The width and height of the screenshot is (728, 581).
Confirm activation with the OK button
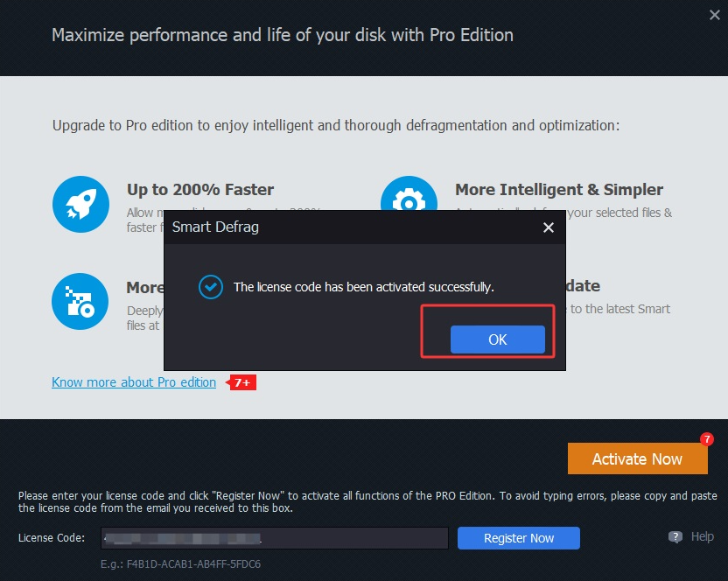498,339
